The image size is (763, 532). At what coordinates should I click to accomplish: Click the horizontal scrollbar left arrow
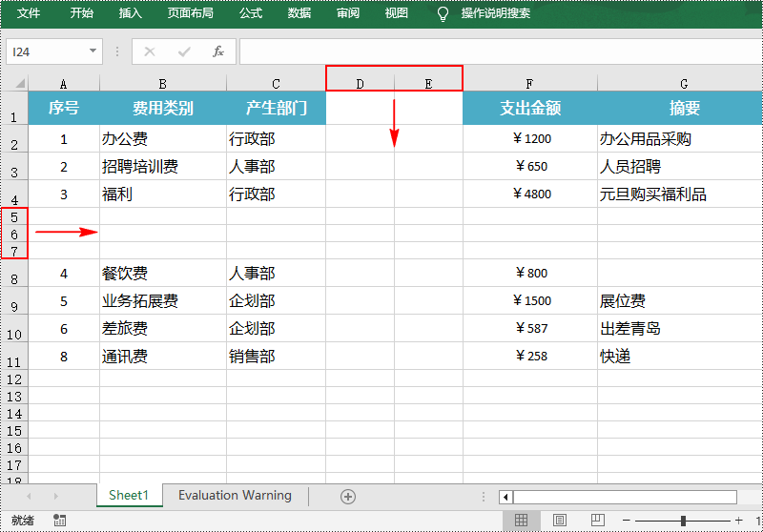pyautogui.click(x=505, y=497)
